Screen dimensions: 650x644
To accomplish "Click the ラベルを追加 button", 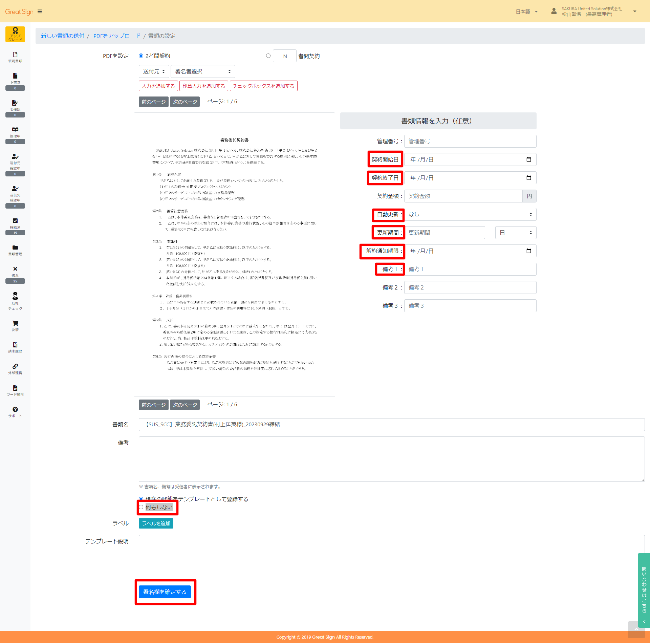I will [156, 523].
